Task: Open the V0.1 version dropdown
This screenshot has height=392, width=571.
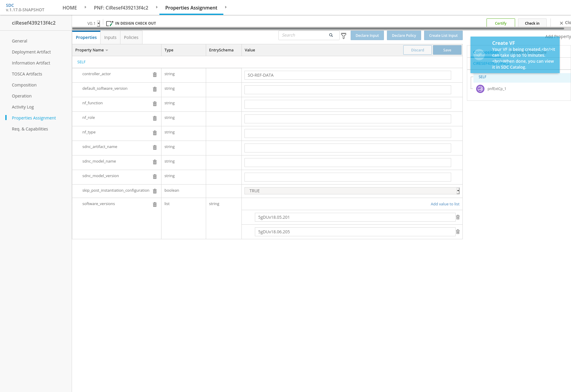Action: tap(98, 23)
